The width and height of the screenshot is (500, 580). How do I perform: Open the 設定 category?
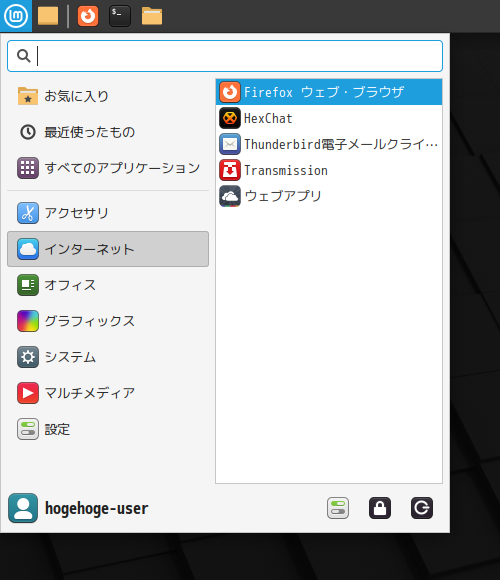tap(108, 429)
